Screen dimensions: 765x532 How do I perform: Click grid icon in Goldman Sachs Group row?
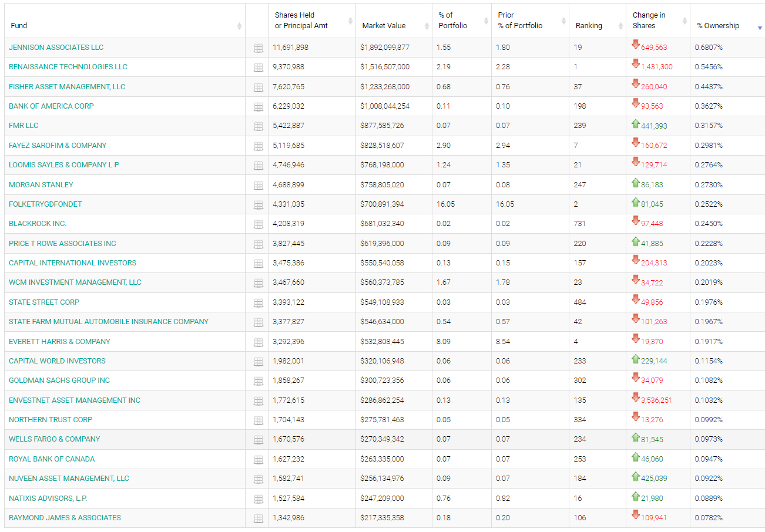click(259, 381)
